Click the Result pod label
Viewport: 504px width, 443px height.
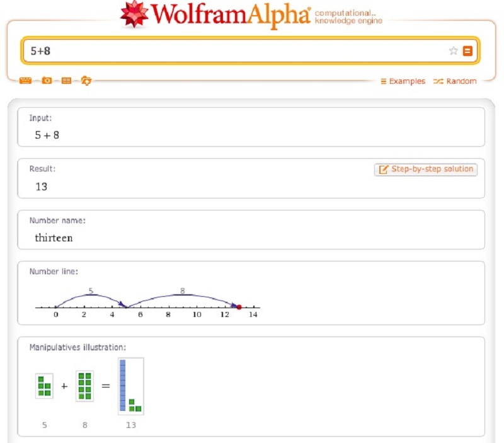42,169
